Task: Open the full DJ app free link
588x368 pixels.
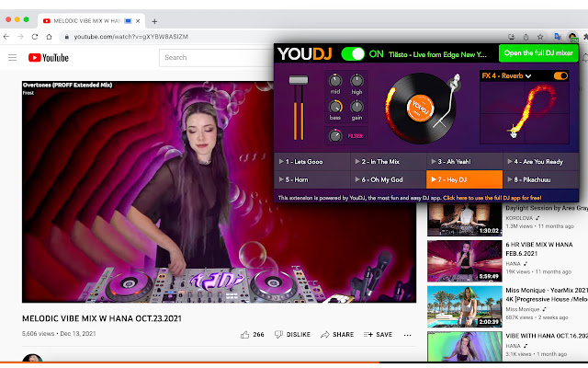Action: [x=492, y=198]
